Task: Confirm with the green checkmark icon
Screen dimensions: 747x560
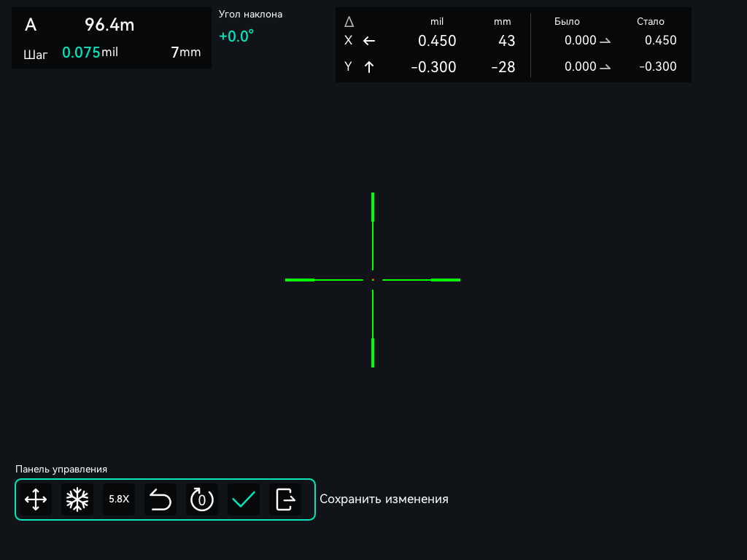Action: click(x=244, y=499)
